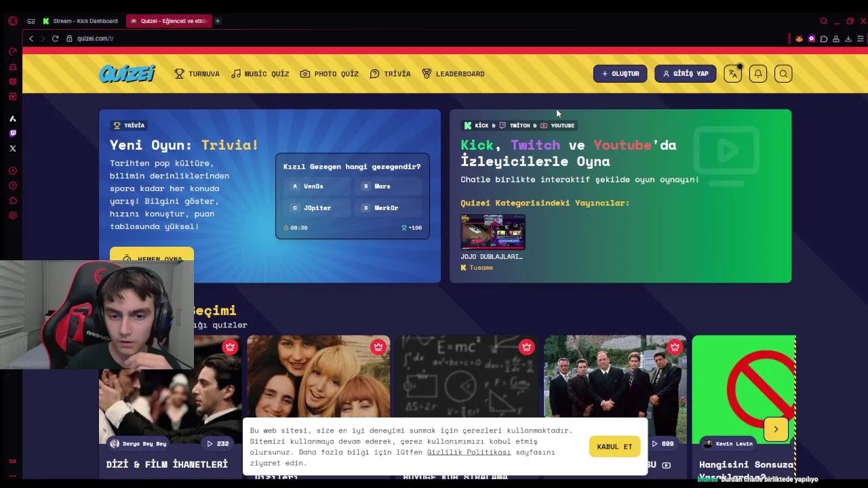Open GX Control speedometer in sidebar

click(x=12, y=52)
